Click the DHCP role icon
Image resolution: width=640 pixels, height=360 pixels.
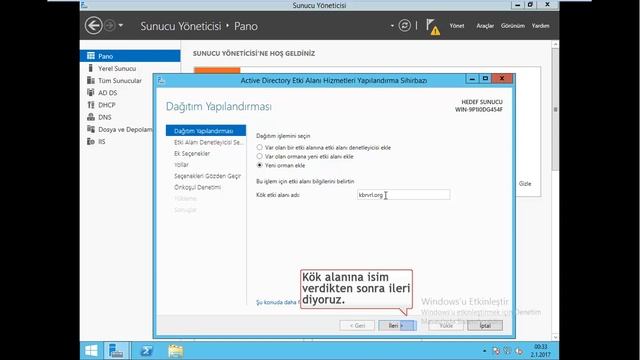point(91,104)
